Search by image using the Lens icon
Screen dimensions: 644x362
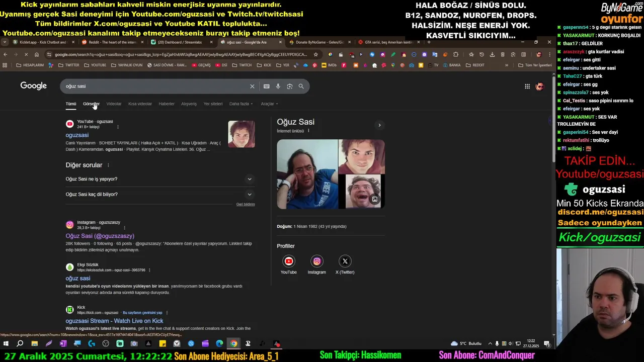[x=289, y=86]
